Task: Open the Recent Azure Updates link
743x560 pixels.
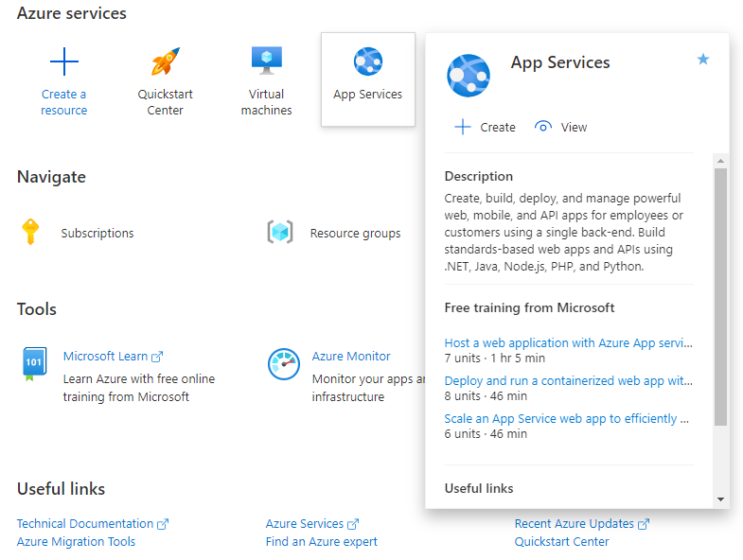Action: 574,524
